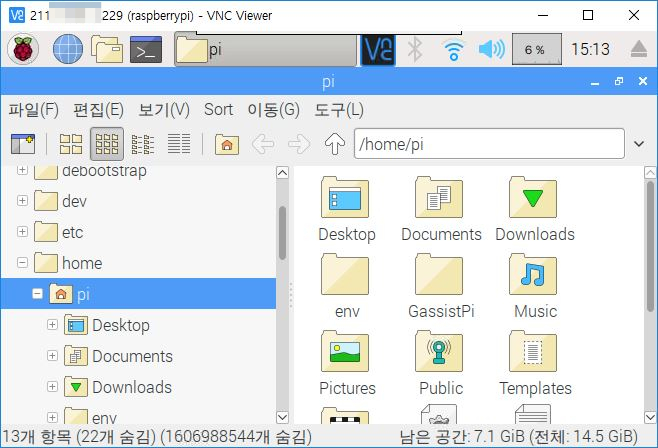The image size is (658, 448).
Task: Go up to the parent folder
Action: (335, 144)
